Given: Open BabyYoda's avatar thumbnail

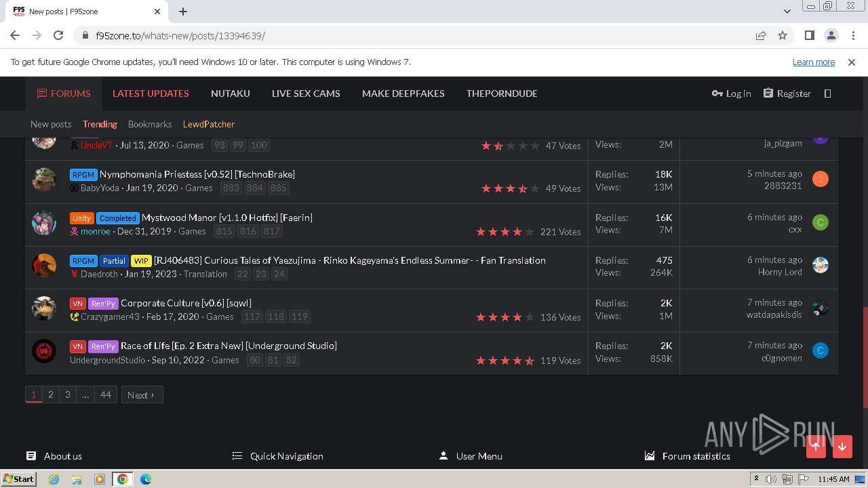Looking at the screenshot, I should 44,180.
